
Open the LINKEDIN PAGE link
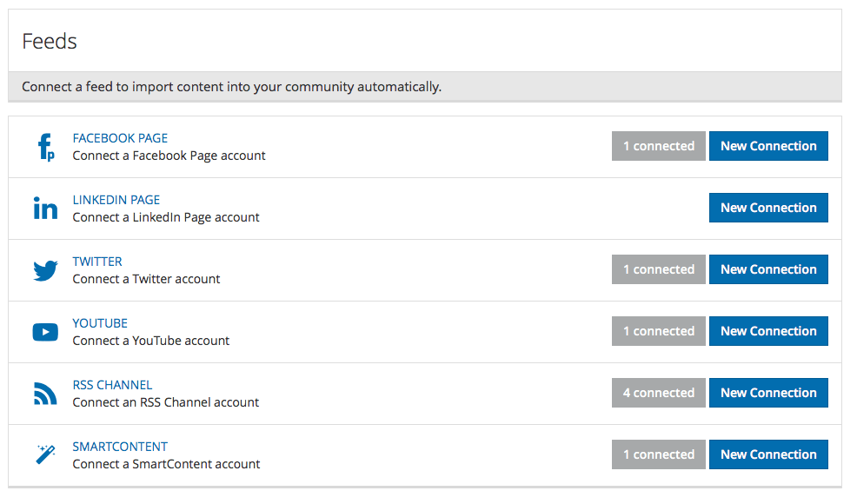pyautogui.click(x=116, y=200)
